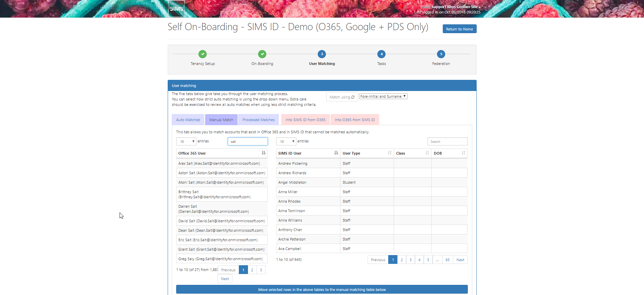Image resolution: width=644 pixels, height=295 pixels.
Task: Open page 3 of SIMS ID table
Action: point(411,260)
